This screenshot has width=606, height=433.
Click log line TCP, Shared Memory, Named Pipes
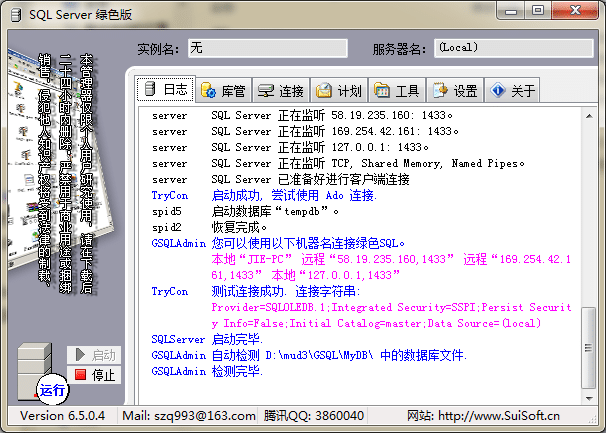point(338,164)
